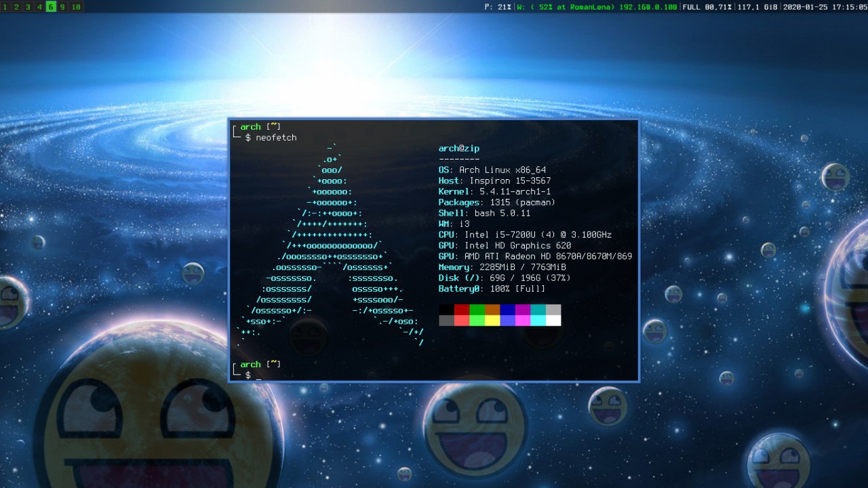
Task: Click the bright pink-magenta color block
Action: 523,320
